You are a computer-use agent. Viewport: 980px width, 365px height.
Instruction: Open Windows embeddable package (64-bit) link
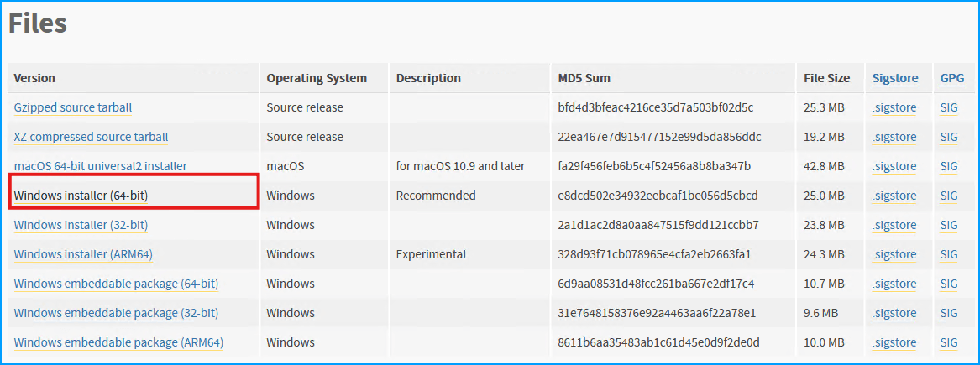point(116,284)
